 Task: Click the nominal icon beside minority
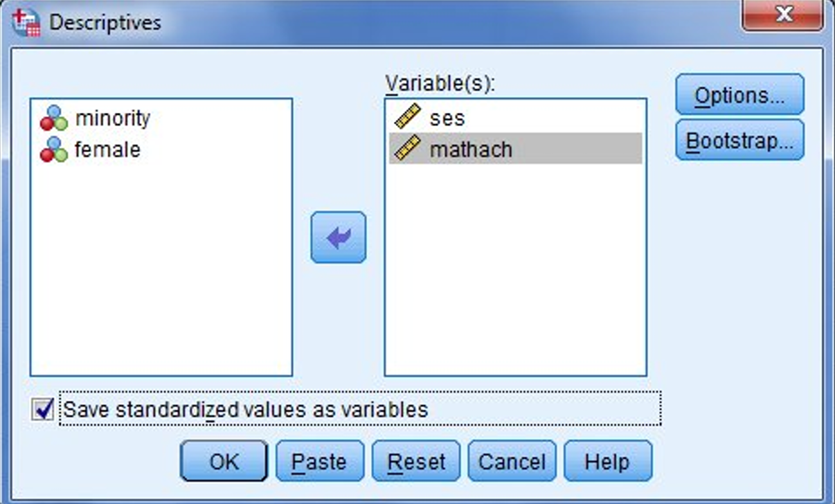click(x=53, y=118)
